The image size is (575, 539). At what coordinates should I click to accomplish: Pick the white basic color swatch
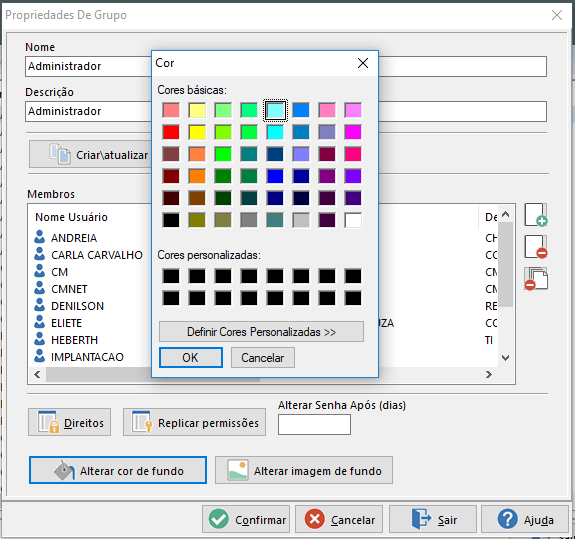point(353,220)
